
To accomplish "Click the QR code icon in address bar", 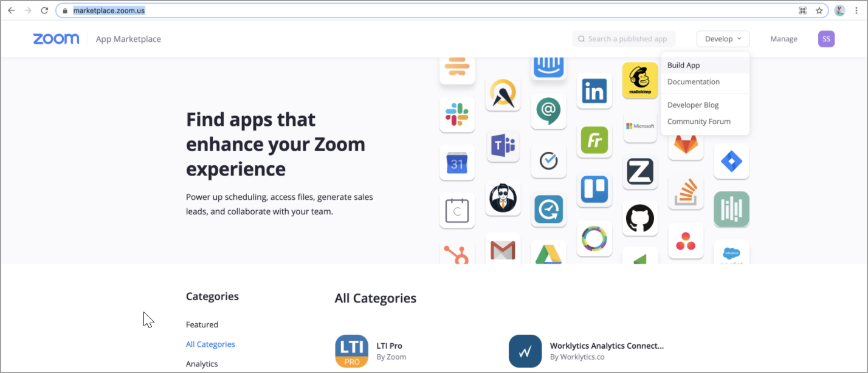I will tap(802, 10).
